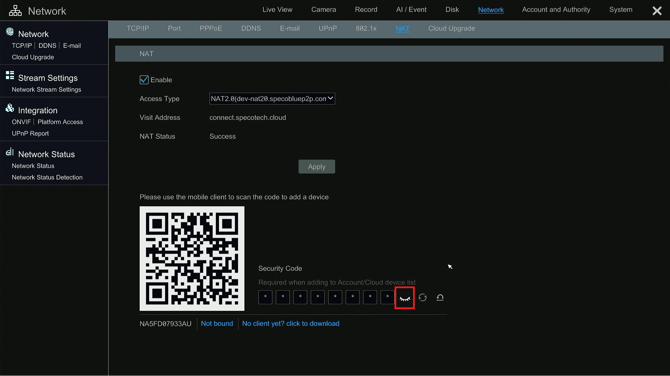Open UPnP Report in sidebar

[30, 134]
